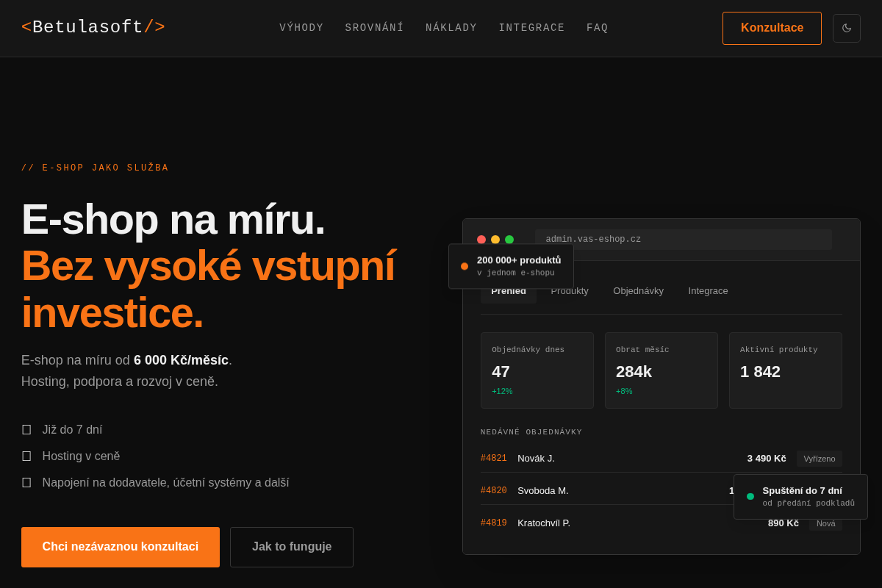Click the 200 000+ produktů badge text
Screen dimensions: 882x588
(519, 260)
